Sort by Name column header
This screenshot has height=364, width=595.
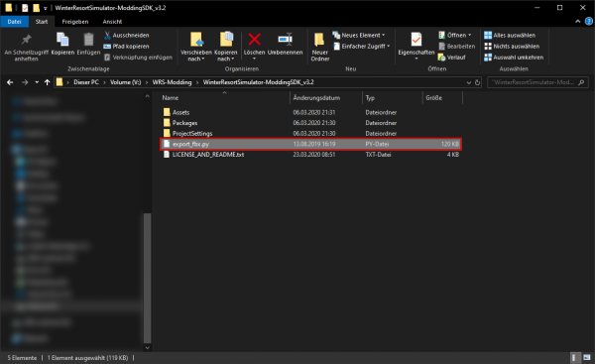[x=170, y=98]
